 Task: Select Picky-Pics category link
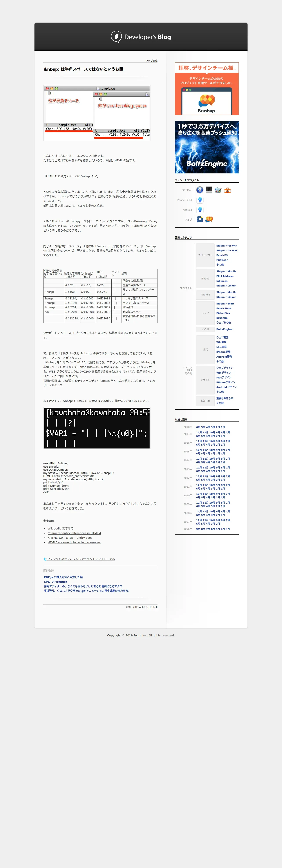click(223, 313)
